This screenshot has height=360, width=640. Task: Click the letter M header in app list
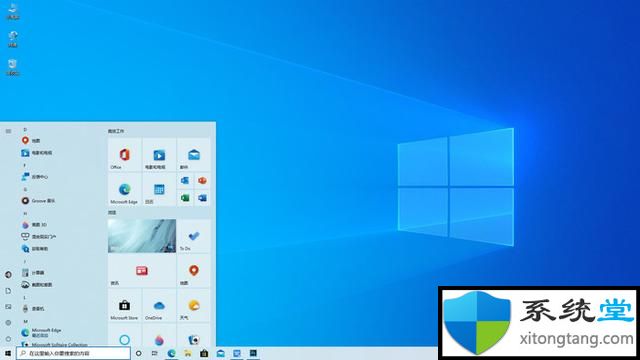(25, 322)
